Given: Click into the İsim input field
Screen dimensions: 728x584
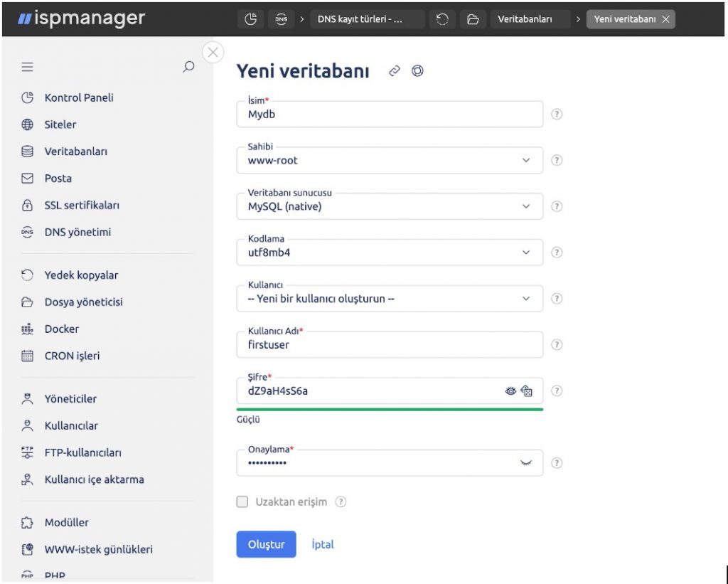Looking at the screenshot, I should pos(390,115).
